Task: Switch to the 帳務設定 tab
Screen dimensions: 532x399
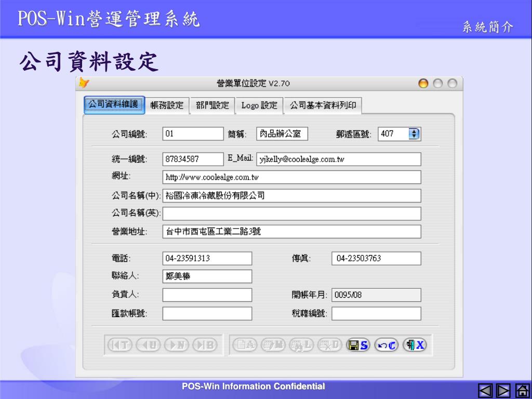Action: point(167,105)
